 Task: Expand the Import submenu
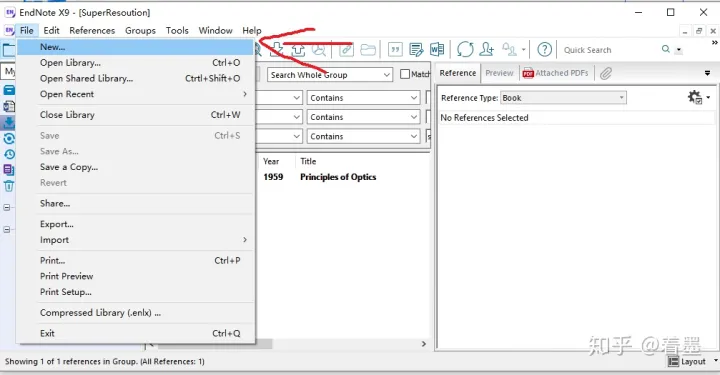pos(135,240)
